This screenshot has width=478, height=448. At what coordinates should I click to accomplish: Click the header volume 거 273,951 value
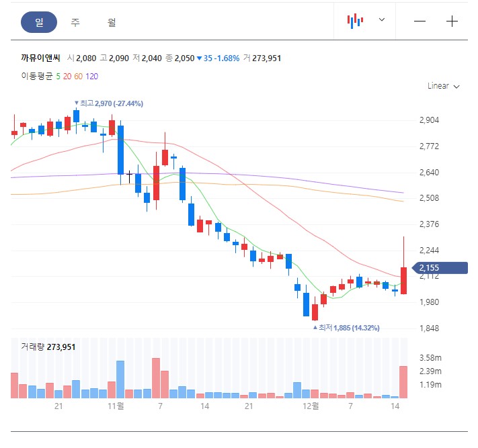tap(262, 58)
